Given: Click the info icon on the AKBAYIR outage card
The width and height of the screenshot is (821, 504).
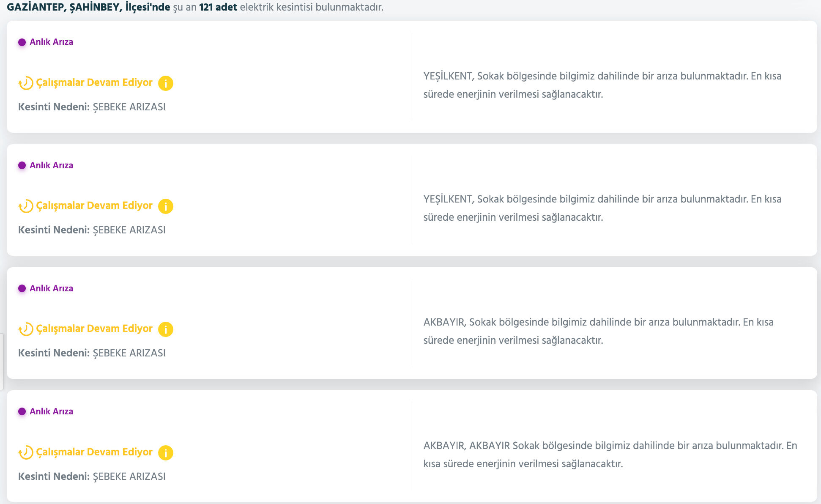Looking at the screenshot, I should 166,329.
